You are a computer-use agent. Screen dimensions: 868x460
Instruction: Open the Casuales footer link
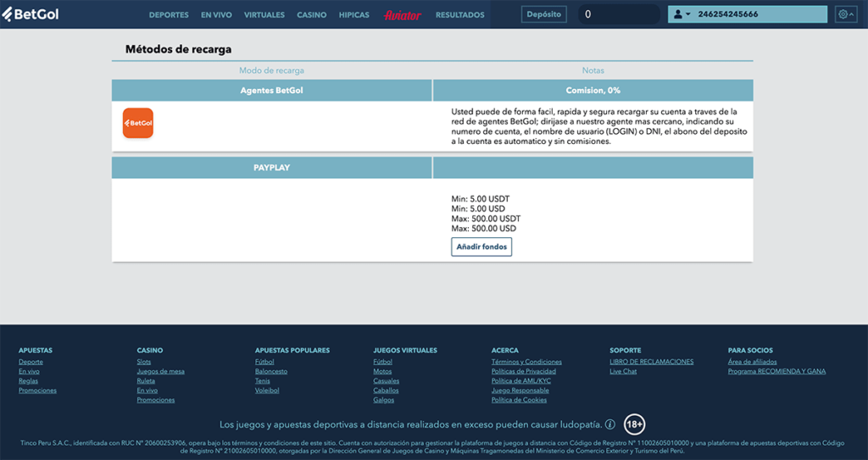[386, 381]
